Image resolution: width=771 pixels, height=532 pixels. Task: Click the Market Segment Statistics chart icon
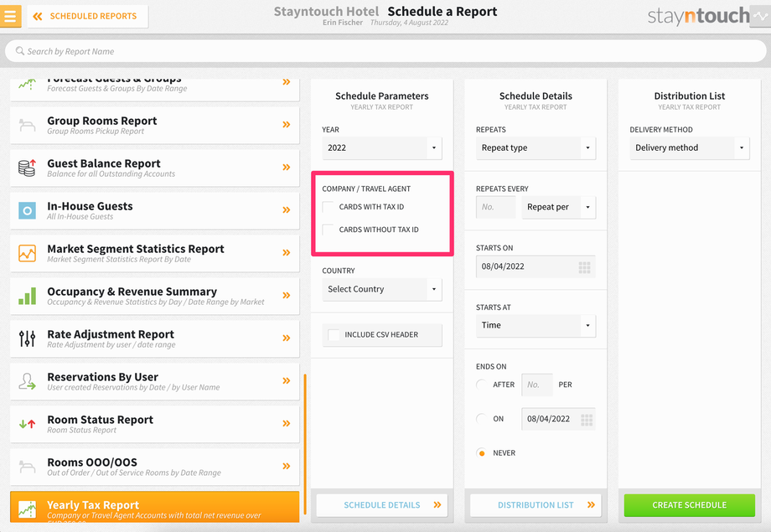pos(27,253)
